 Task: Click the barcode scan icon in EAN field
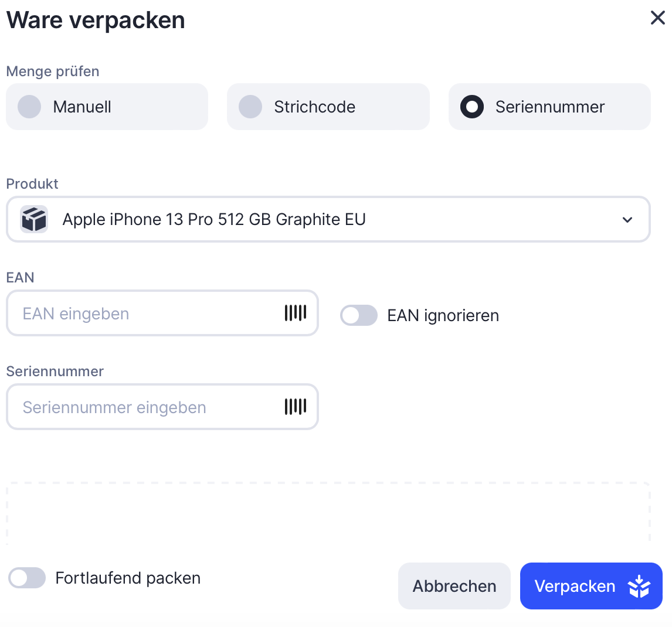pyautogui.click(x=296, y=313)
